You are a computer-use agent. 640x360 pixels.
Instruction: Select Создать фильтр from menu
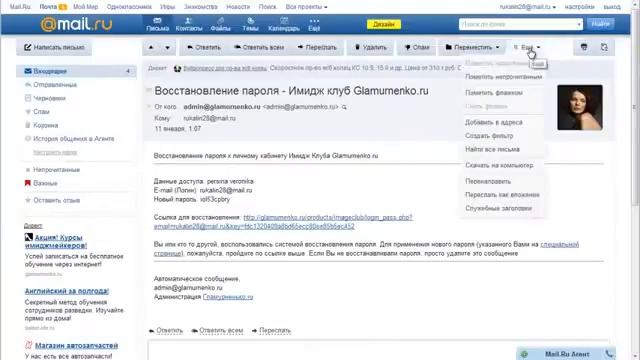[x=489, y=136]
